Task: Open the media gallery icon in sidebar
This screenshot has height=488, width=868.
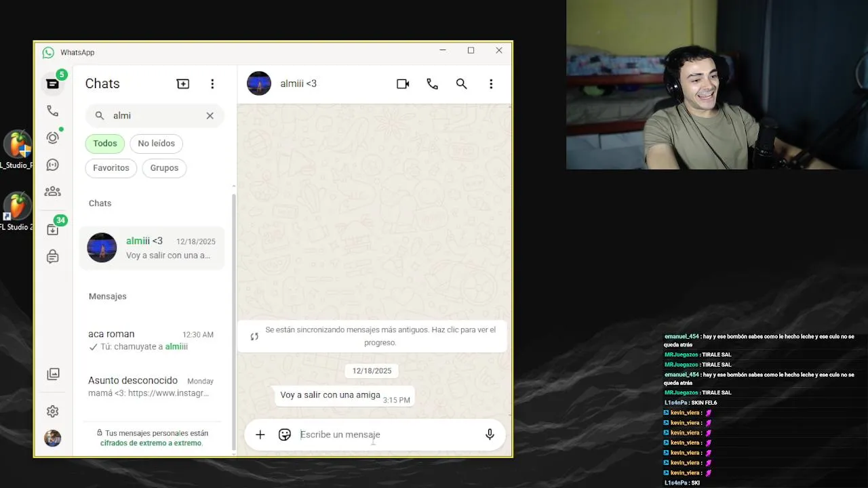Action: tap(52, 373)
